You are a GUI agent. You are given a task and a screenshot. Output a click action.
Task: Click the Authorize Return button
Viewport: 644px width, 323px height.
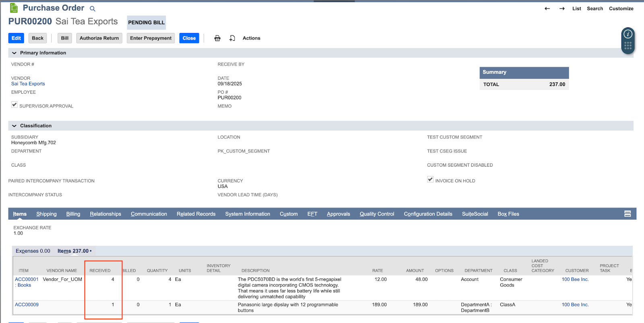coord(99,38)
